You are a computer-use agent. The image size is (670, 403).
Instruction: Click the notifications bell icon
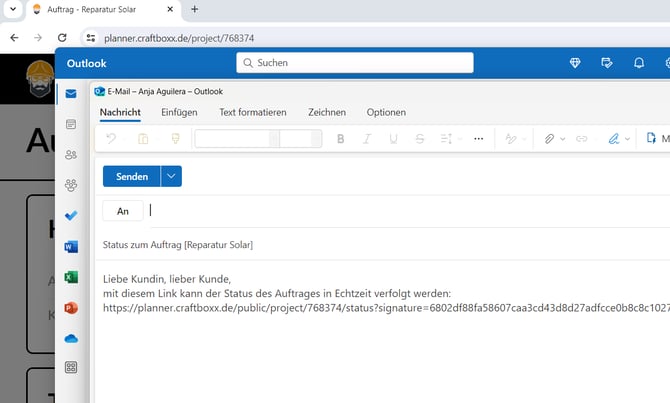pos(639,63)
